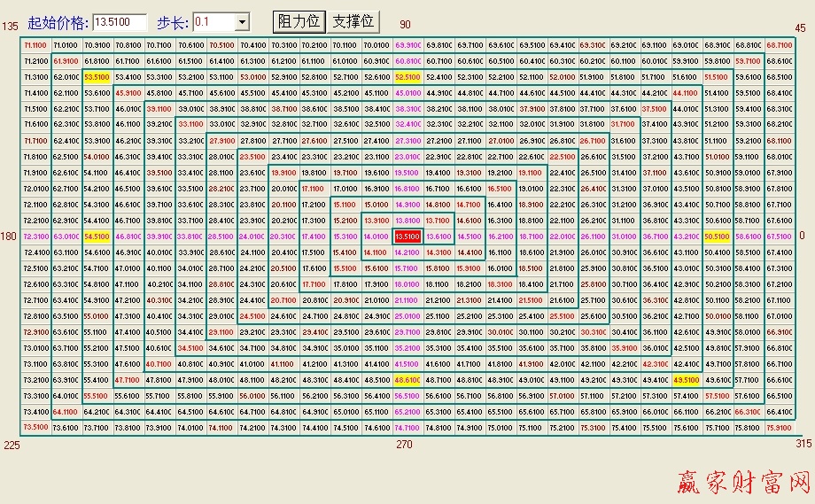The image size is (815, 504).
Task: Click the magenta cell 72.3100 at left edge
Action: [x=35, y=236]
